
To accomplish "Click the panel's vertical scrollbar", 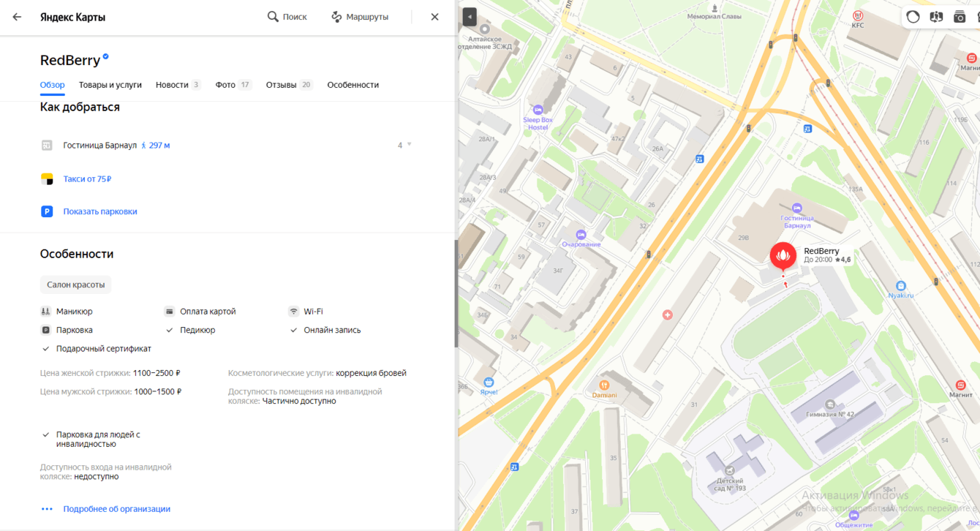I will pos(456,294).
